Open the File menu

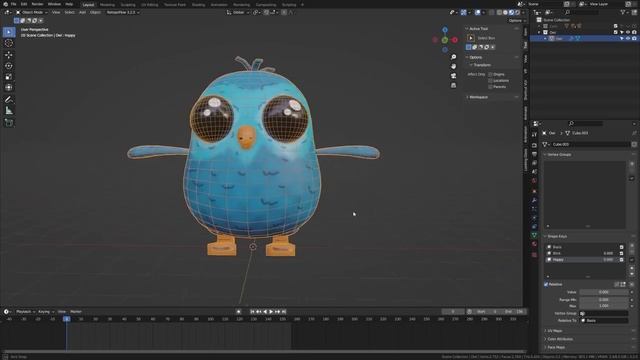[x=13, y=4]
